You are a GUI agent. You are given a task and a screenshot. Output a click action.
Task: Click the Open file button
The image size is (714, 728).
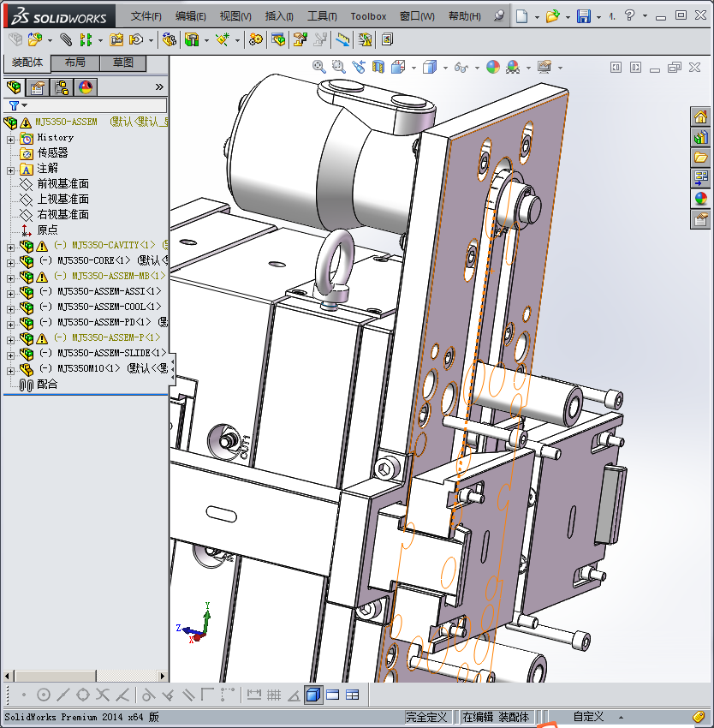tap(552, 16)
